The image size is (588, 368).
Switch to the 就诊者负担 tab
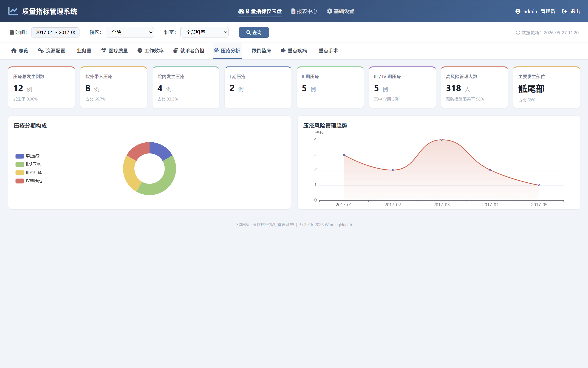tap(189, 51)
